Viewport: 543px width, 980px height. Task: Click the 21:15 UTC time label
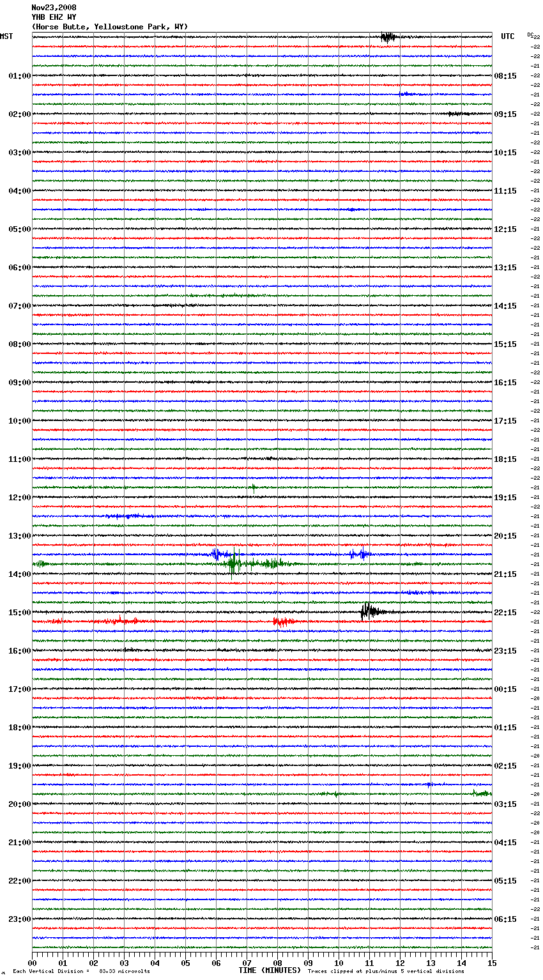(505, 574)
